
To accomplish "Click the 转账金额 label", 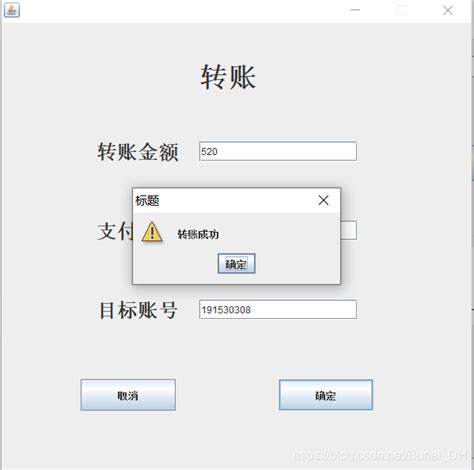I will 138,152.
